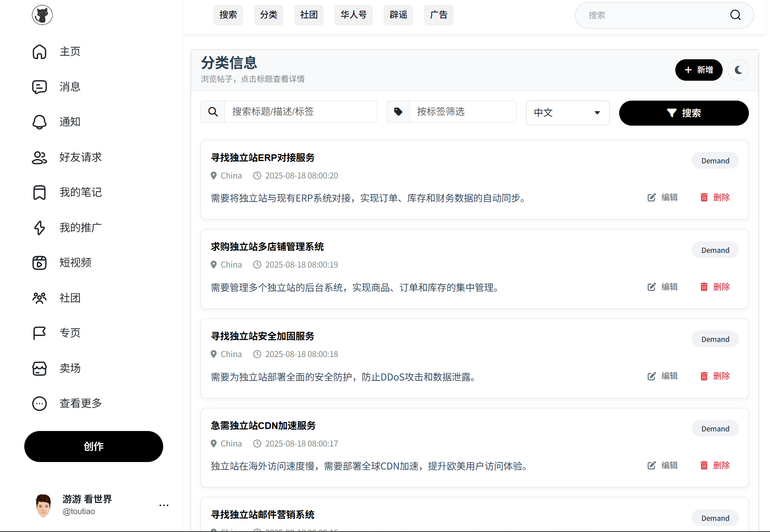This screenshot has width=770, height=532.
Task: Click the cat logo at top left
Action: [42, 15]
